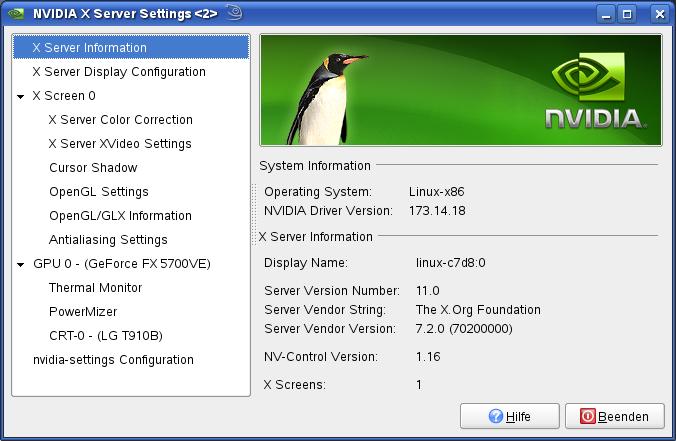The image size is (676, 441).
Task: Open X Server Display Configuration page
Action: point(119,72)
